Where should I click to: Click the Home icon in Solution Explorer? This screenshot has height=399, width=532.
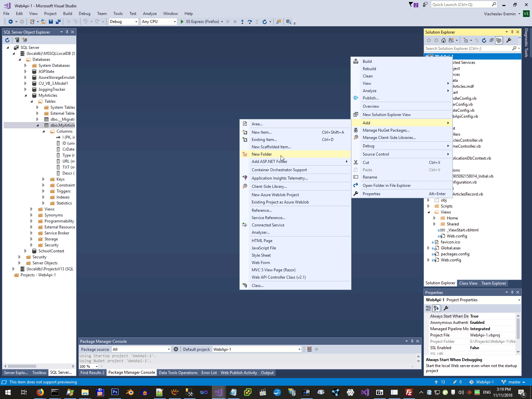coord(444,40)
